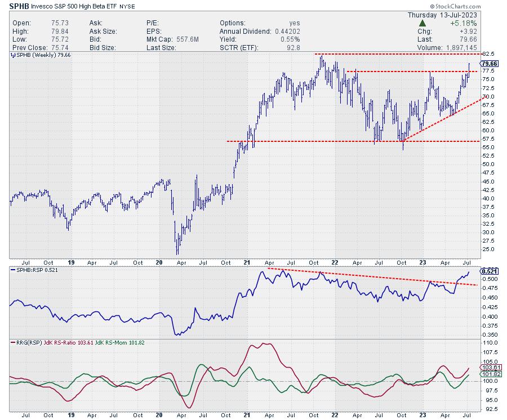Click the Volume value 1,897,145
The image size is (507, 420).
(x=461, y=48)
